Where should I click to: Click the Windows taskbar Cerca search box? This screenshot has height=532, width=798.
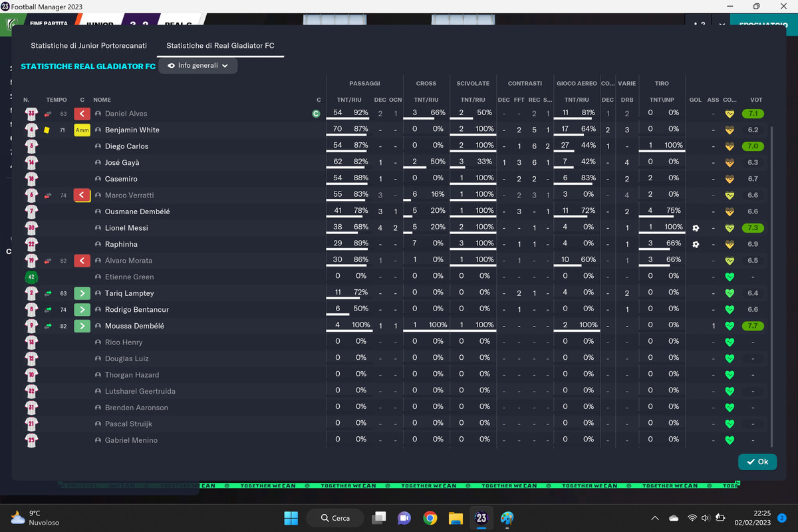click(335, 518)
